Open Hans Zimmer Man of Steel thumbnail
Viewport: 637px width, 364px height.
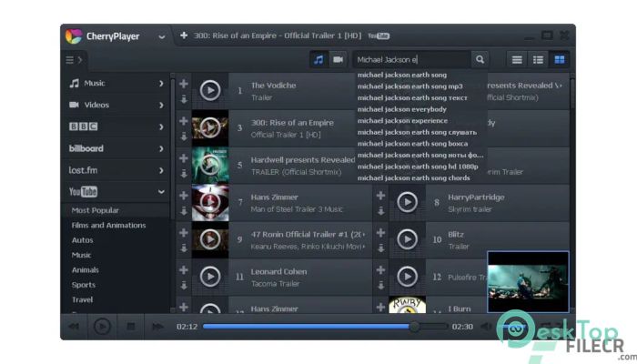[210, 203]
